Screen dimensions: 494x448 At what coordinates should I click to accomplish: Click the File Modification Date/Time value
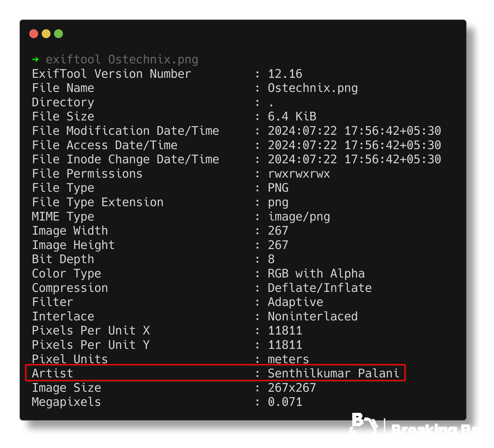point(354,131)
